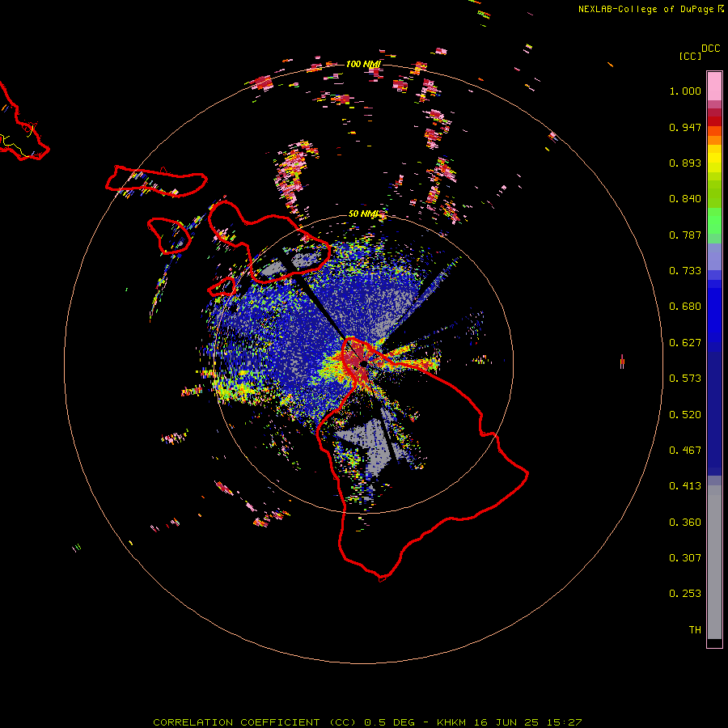The width and height of the screenshot is (728, 728).
Task: Select the 0.627 scale value
Action: point(685,343)
